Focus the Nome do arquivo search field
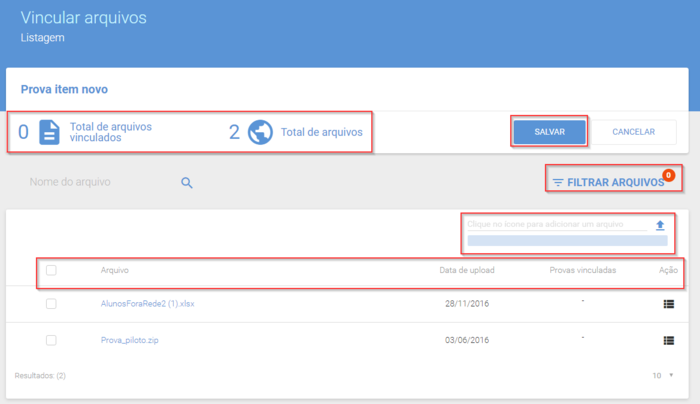 (104, 182)
